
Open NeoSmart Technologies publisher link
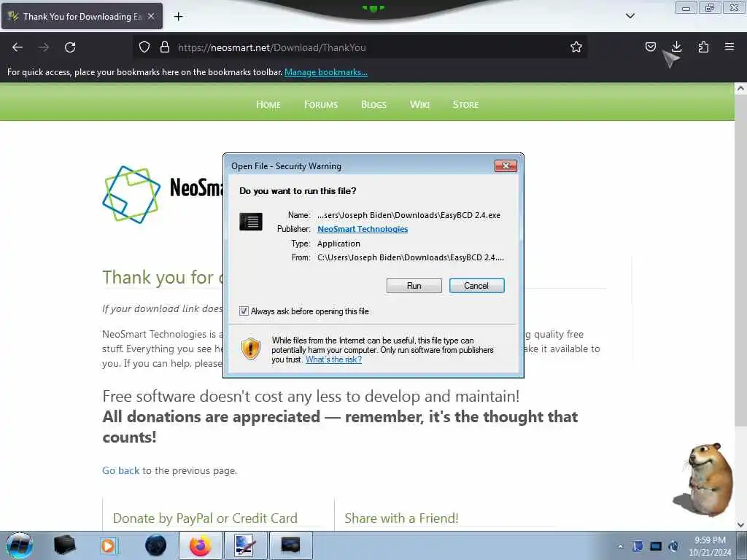click(363, 229)
